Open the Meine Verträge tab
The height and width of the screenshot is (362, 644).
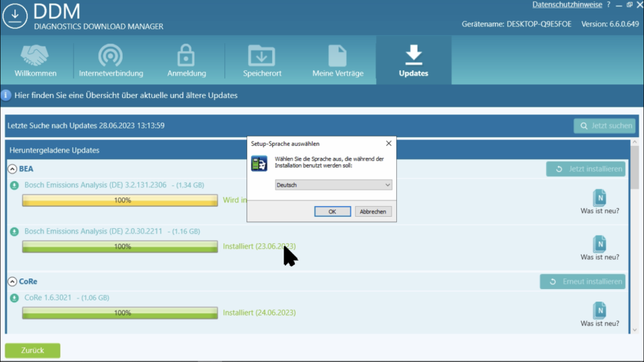pos(338,60)
